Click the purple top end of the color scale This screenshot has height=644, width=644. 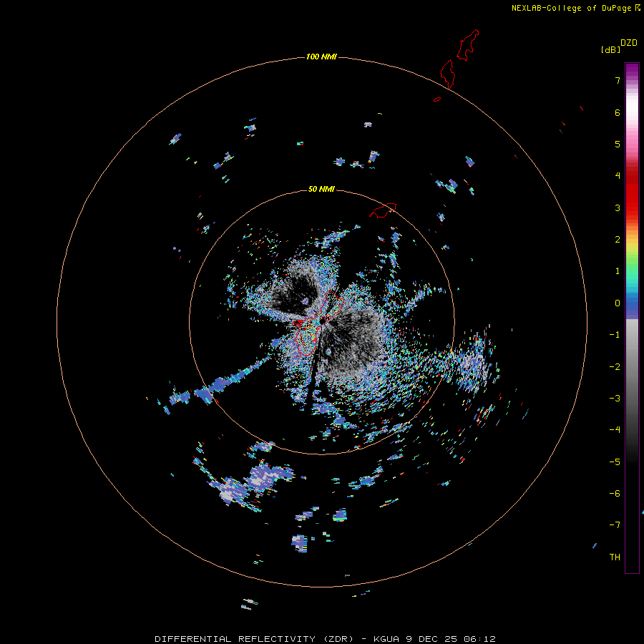pos(632,69)
